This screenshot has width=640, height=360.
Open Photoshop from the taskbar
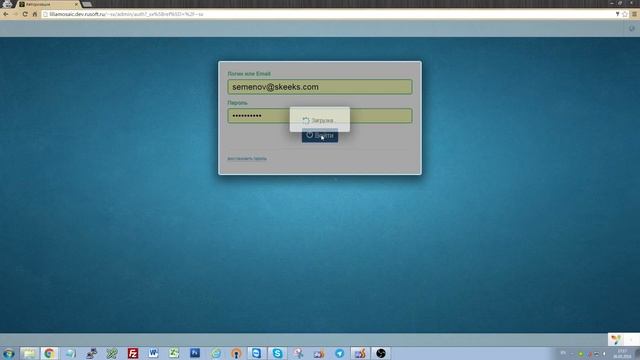[x=195, y=353]
